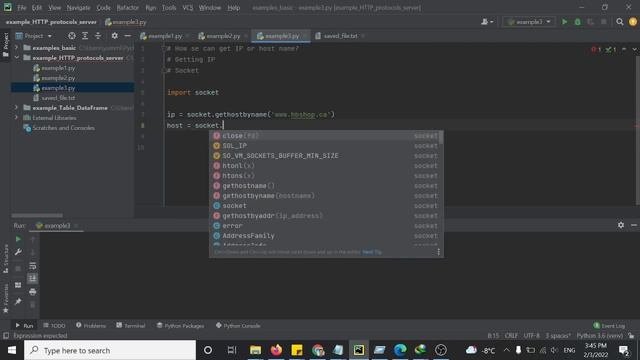Pin the Run tab
640x360 pixels.
click(x=18, y=302)
